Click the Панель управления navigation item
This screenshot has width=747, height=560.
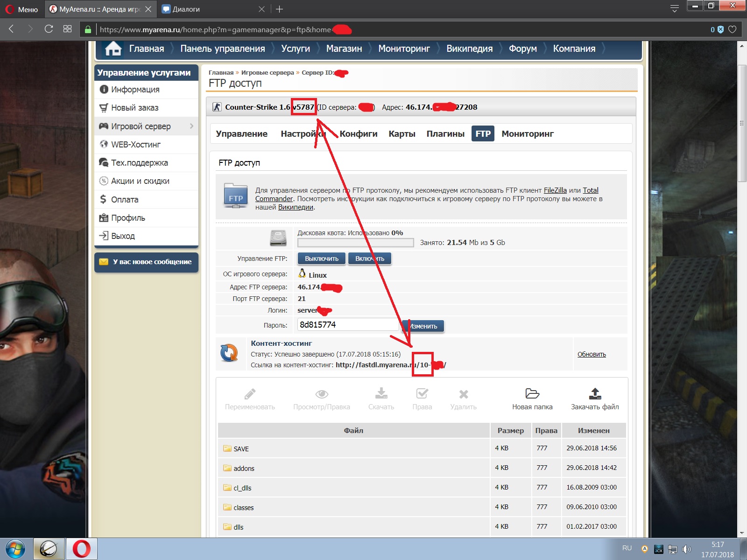coord(223,49)
